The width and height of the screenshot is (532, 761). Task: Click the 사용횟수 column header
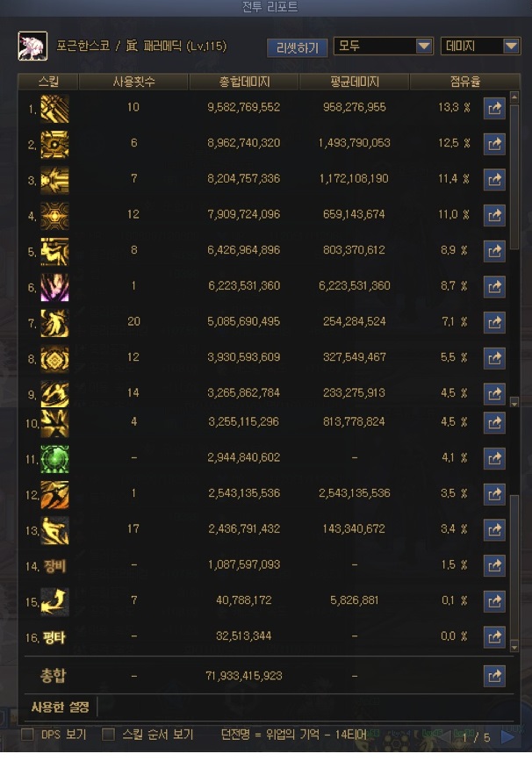coord(133,83)
